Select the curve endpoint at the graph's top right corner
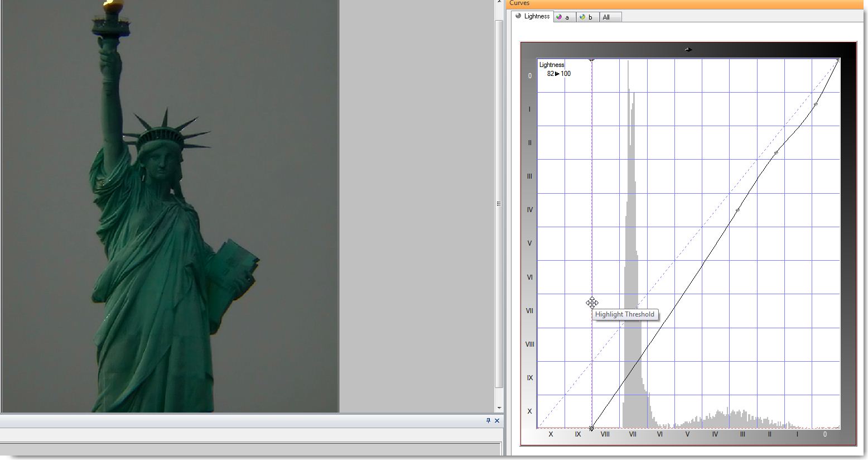 838,60
